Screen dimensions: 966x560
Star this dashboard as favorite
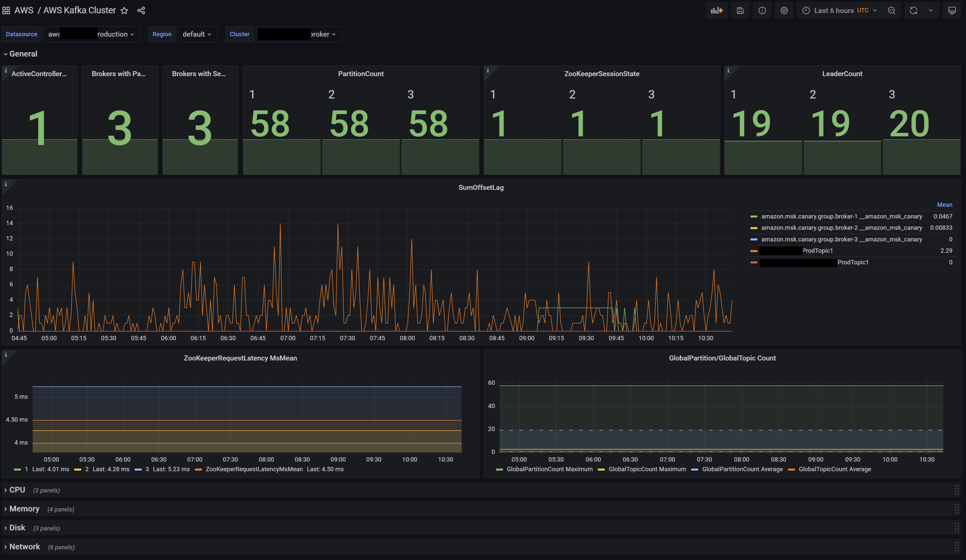coord(124,10)
